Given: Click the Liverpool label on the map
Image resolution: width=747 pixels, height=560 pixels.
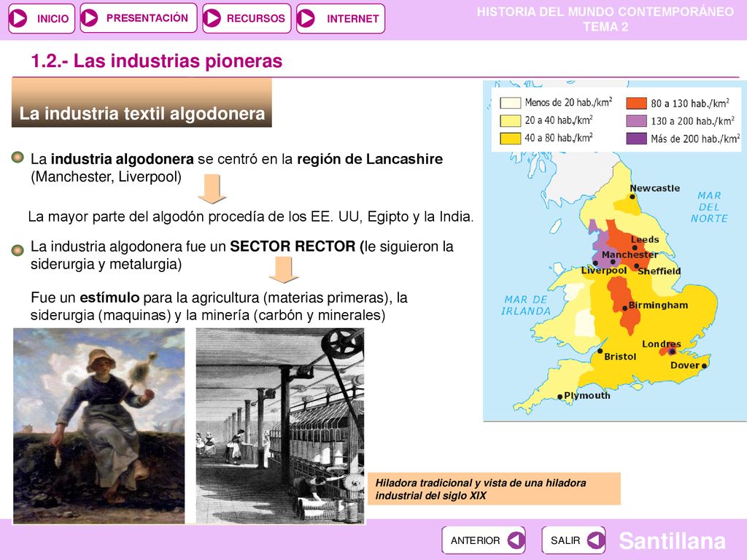Looking at the screenshot, I should 604,271.
